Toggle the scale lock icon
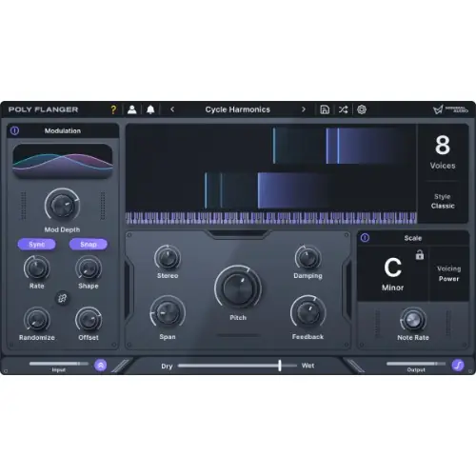The width and height of the screenshot is (476, 476). click(x=420, y=254)
